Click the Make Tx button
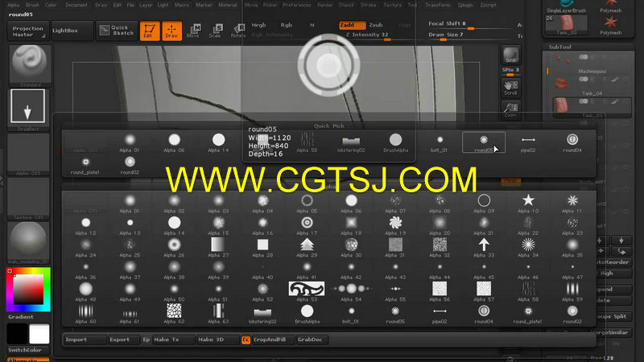 point(172,339)
